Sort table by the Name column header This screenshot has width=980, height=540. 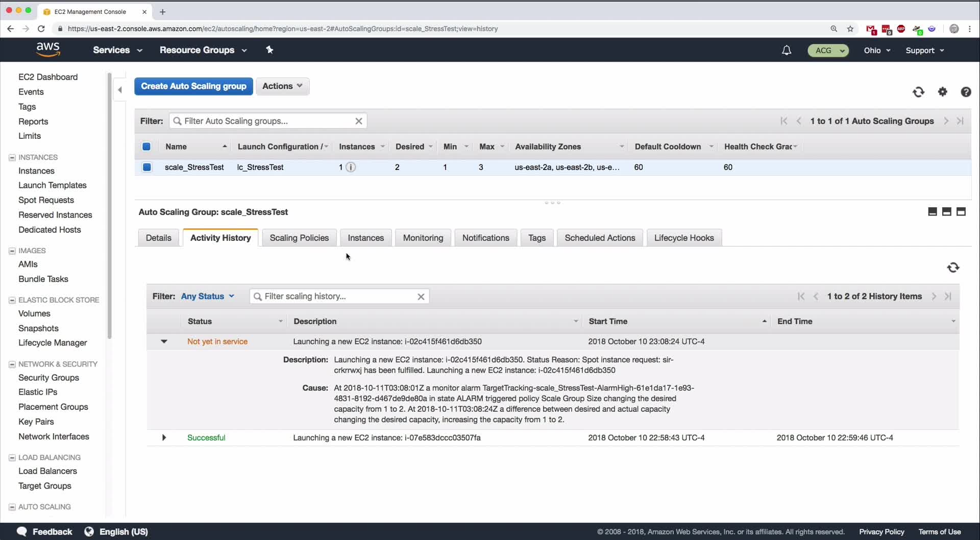[196, 146]
